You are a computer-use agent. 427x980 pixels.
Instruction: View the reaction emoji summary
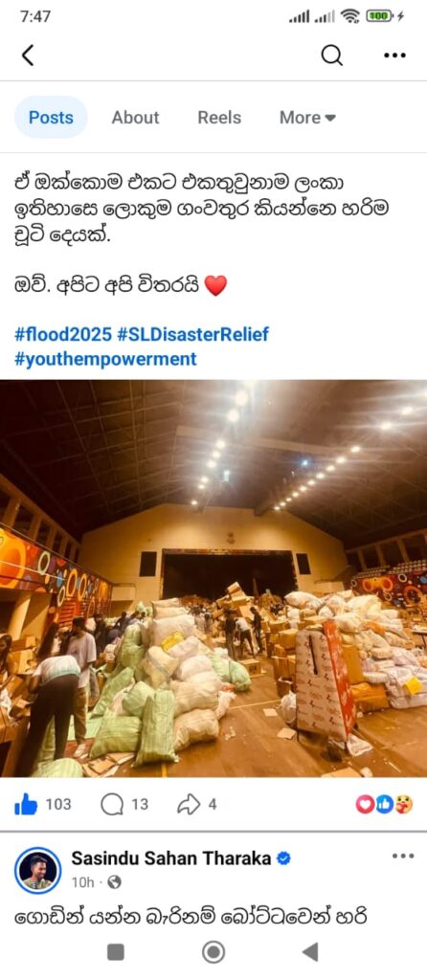[x=384, y=804]
